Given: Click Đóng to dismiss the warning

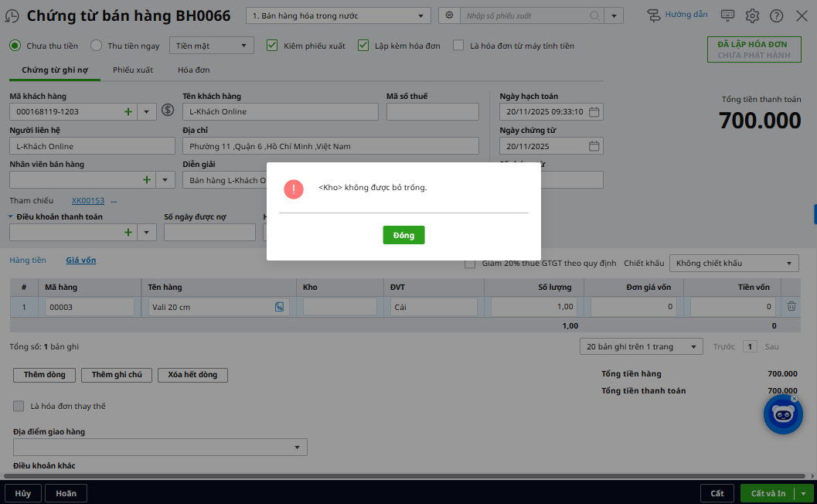Looking at the screenshot, I should [x=403, y=235].
